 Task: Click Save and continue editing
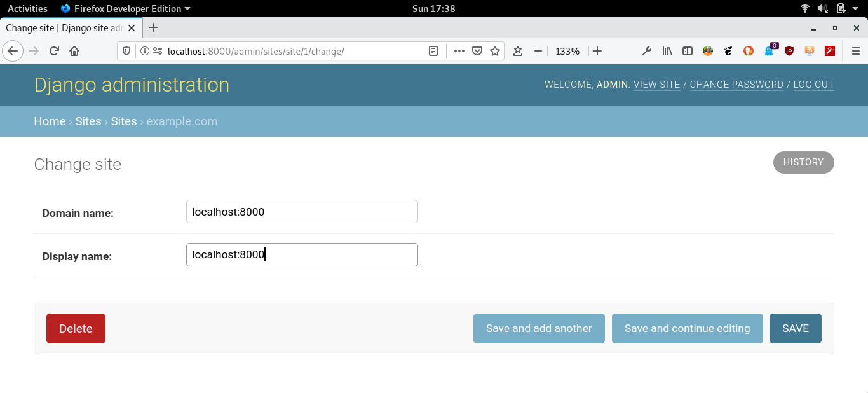pyautogui.click(x=687, y=328)
